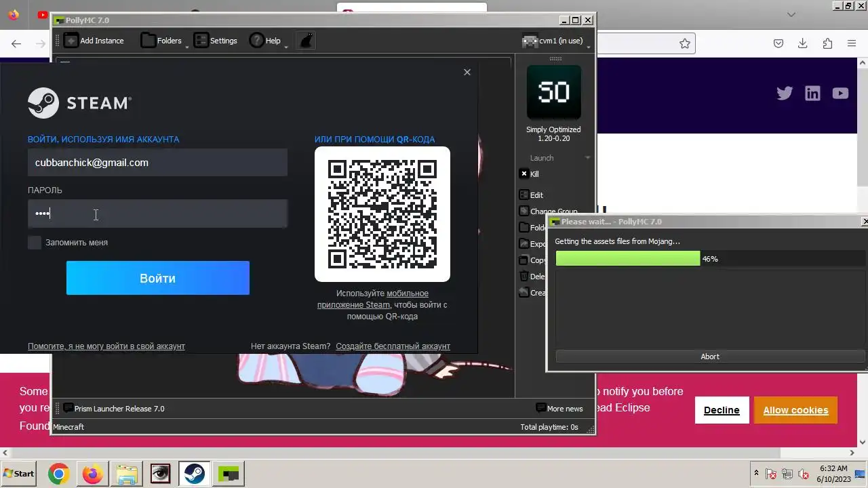Click the Firefox Pocket save icon
The width and height of the screenshot is (868, 488).
[x=778, y=43]
